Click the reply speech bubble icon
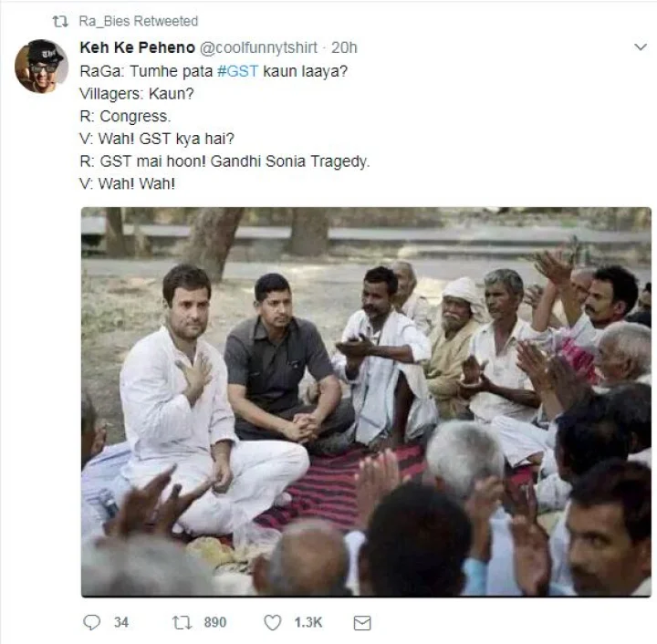 (92, 623)
